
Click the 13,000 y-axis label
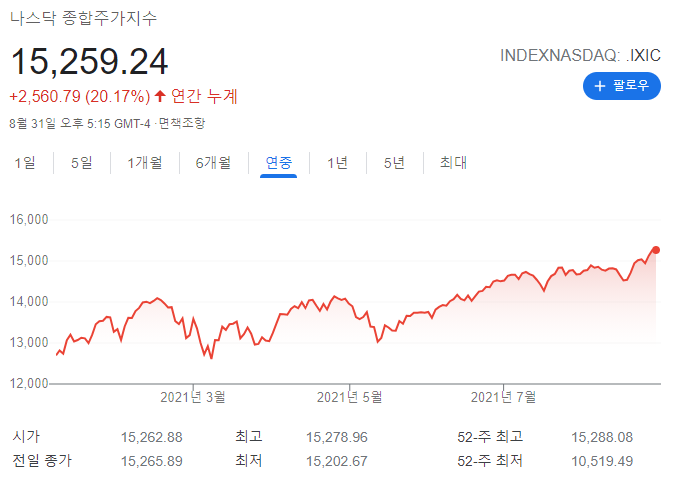(29, 342)
